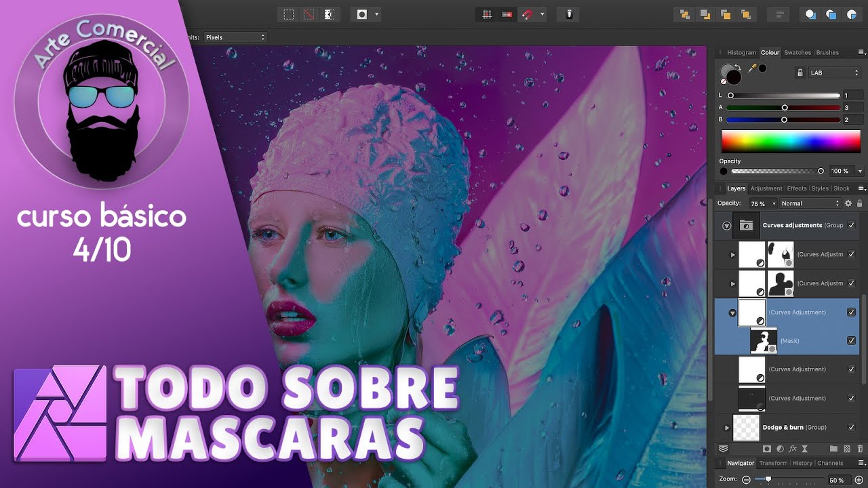Switch to the Styles tab
The image size is (868, 488).
(x=820, y=188)
